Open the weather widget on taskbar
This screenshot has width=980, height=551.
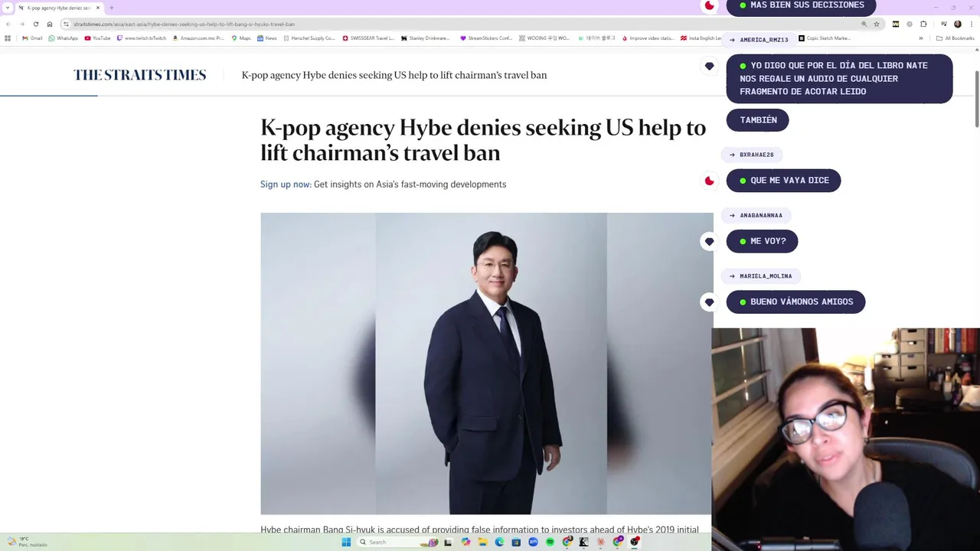coord(27,542)
